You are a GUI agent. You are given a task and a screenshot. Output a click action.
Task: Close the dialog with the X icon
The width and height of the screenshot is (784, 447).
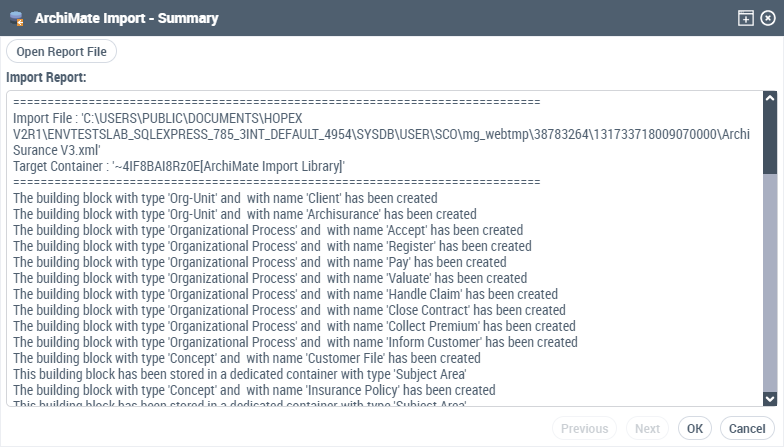tap(767, 18)
